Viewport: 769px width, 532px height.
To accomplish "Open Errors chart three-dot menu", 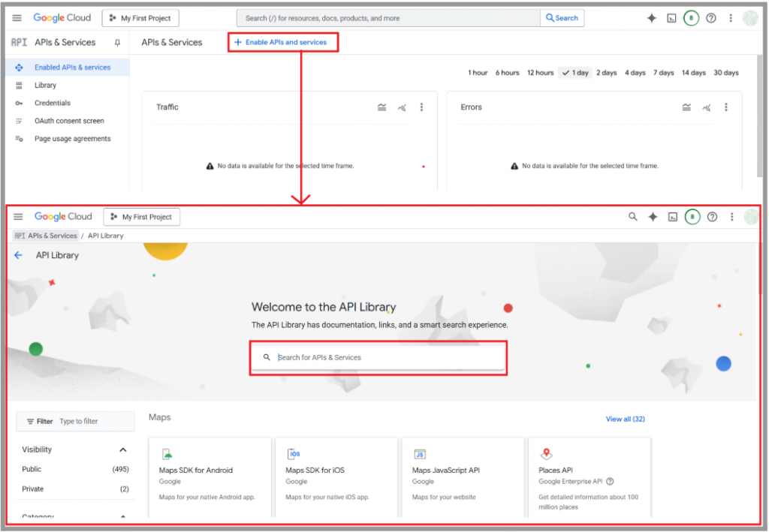I will pyautogui.click(x=726, y=107).
